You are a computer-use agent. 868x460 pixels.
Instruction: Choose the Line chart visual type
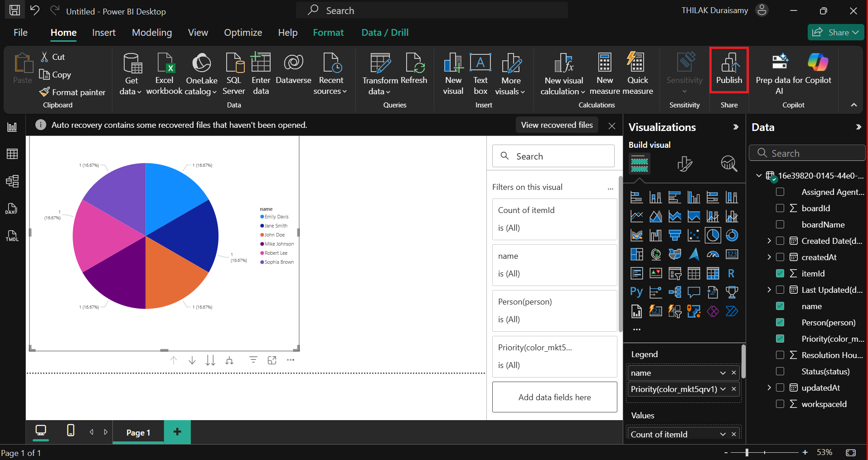click(x=637, y=216)
